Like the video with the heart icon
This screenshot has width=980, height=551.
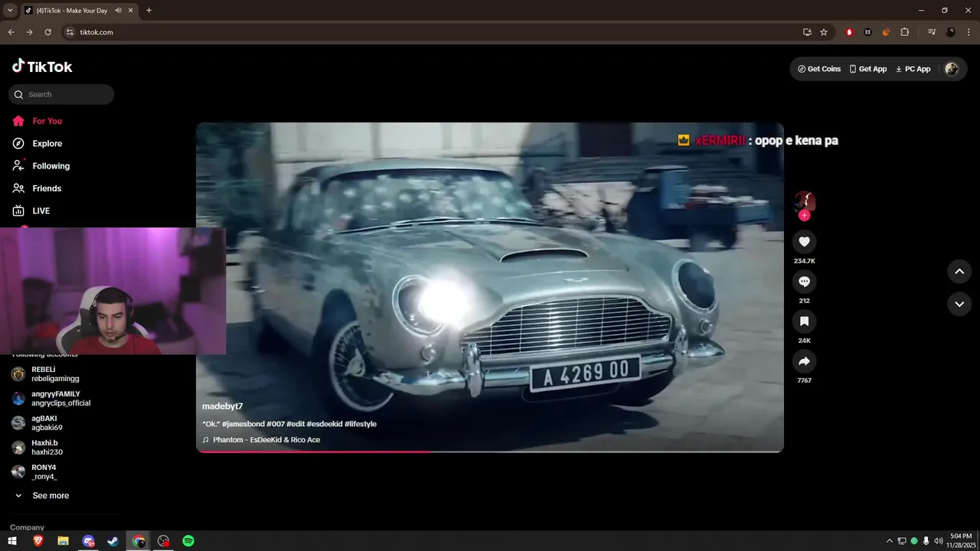pos(804,242)
